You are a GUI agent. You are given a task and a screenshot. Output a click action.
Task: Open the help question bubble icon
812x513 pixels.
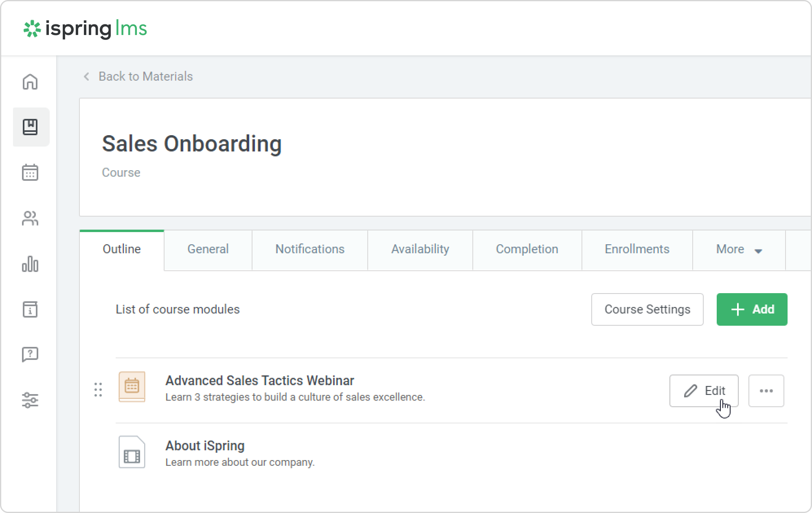(30, 355)
